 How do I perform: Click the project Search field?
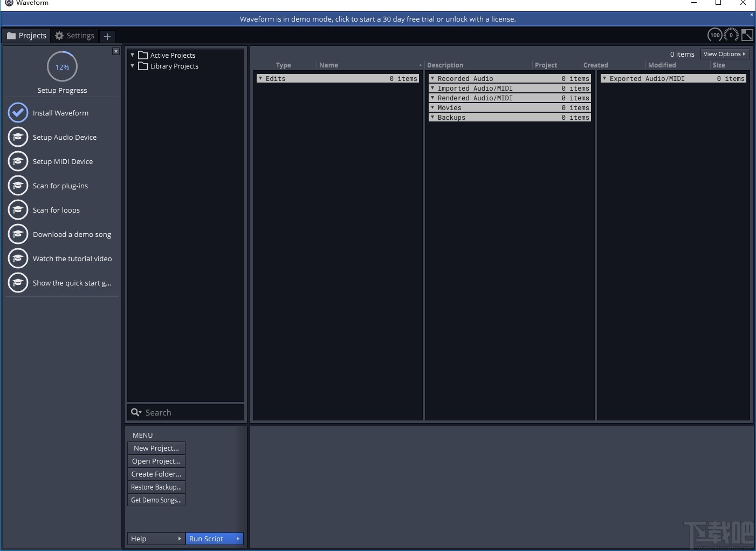click(x=186, y=412)
